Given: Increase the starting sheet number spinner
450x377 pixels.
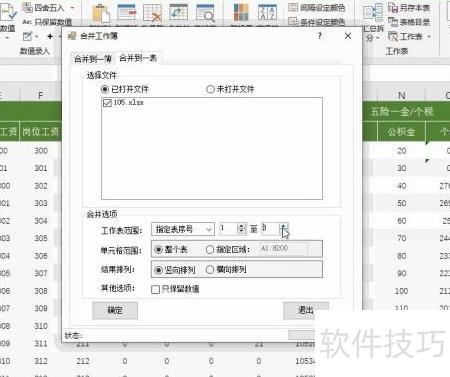Looking at the screenshot, I should tap(242, 226).
